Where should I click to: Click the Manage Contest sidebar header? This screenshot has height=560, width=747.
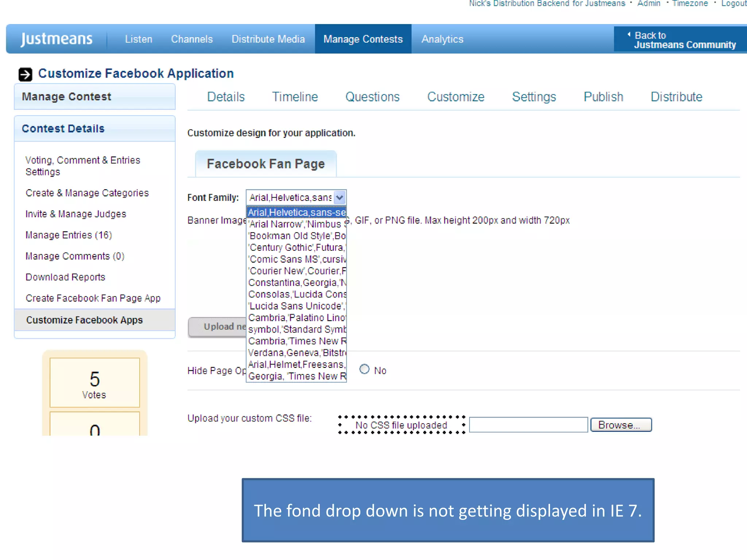95,97
